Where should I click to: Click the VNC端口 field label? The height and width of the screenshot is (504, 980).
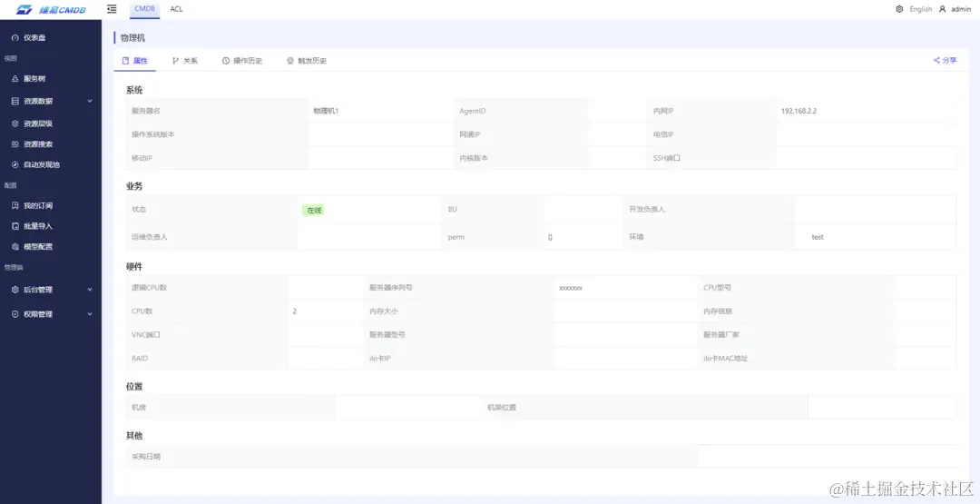[145, 334]
